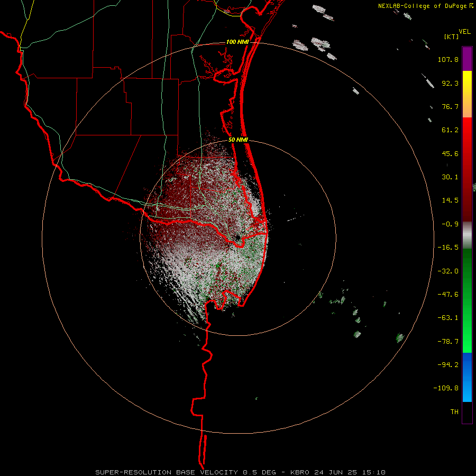The height and width of the screenshot is (476, 476).
Task: Click the TH label at scale bottom
Action: (454, 411)
